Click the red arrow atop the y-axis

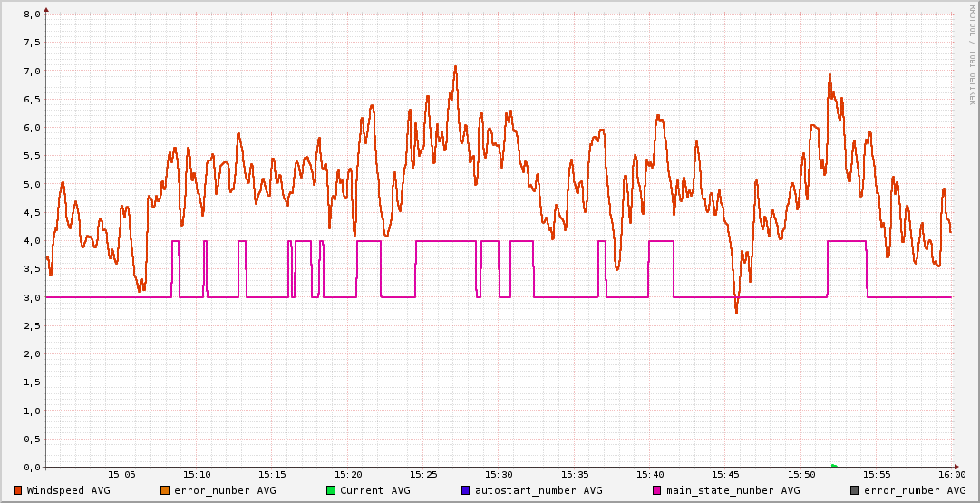point(46,9)
